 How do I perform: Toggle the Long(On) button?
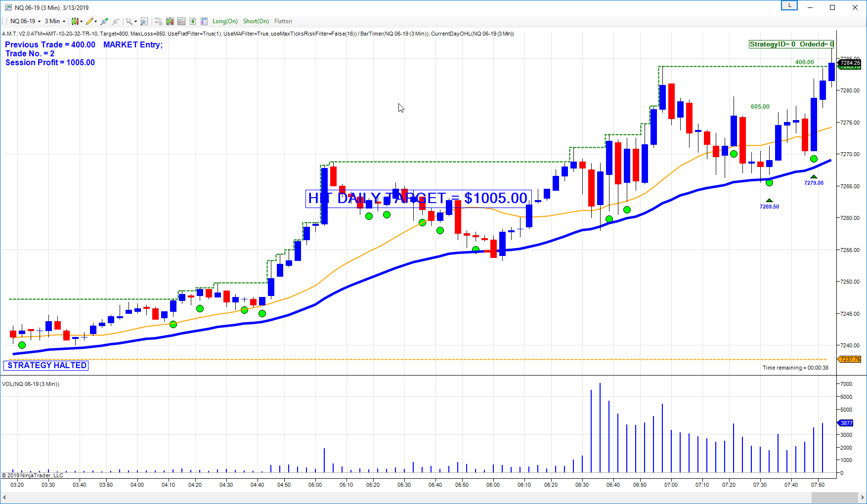pos(225,21)
